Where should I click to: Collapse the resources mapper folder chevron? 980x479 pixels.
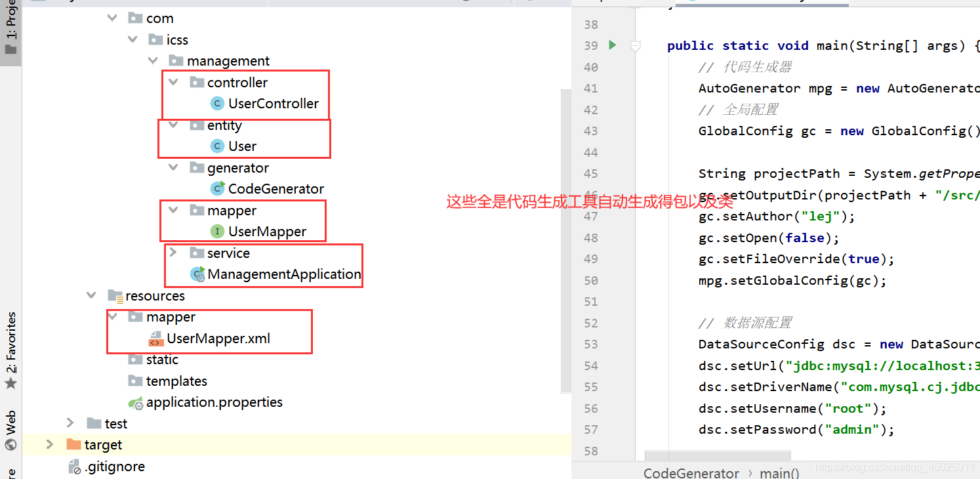pos(113,317)
